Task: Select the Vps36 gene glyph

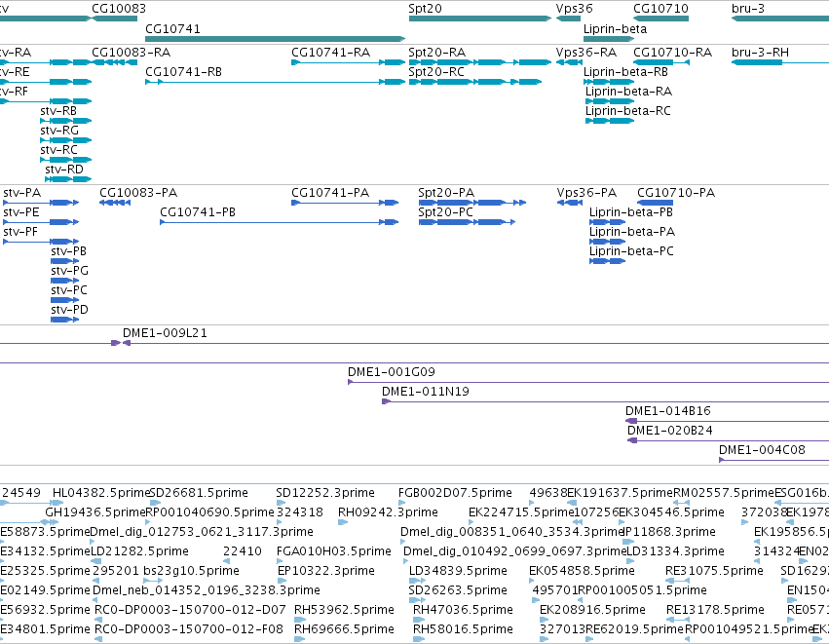Action: point(568,19)
